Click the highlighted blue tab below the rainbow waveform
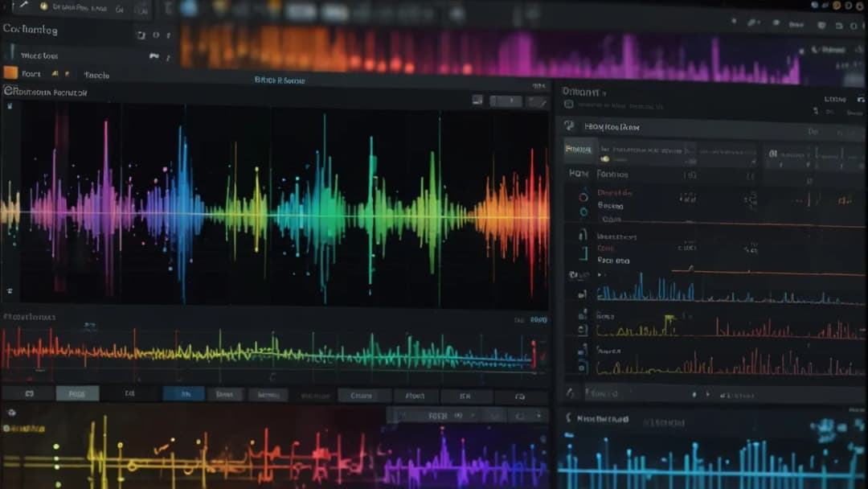Viewport: 868px width, 489px height. point(183,394)
